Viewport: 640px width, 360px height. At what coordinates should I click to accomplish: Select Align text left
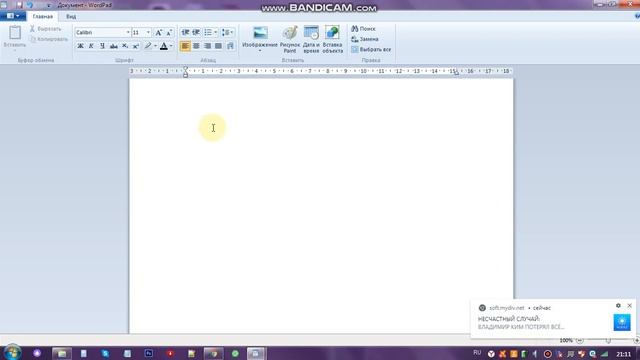[185, 46]
